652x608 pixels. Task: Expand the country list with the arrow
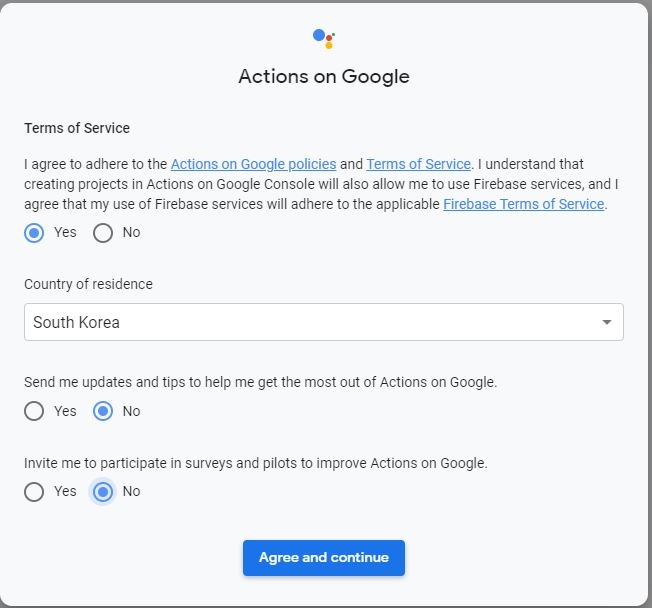[x=606, y=322]
